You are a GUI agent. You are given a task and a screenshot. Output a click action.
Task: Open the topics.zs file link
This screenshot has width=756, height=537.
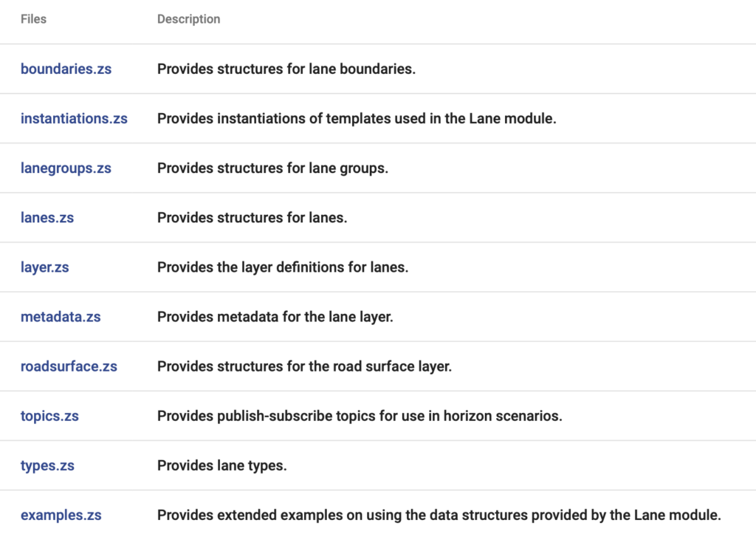click(49, 416)
